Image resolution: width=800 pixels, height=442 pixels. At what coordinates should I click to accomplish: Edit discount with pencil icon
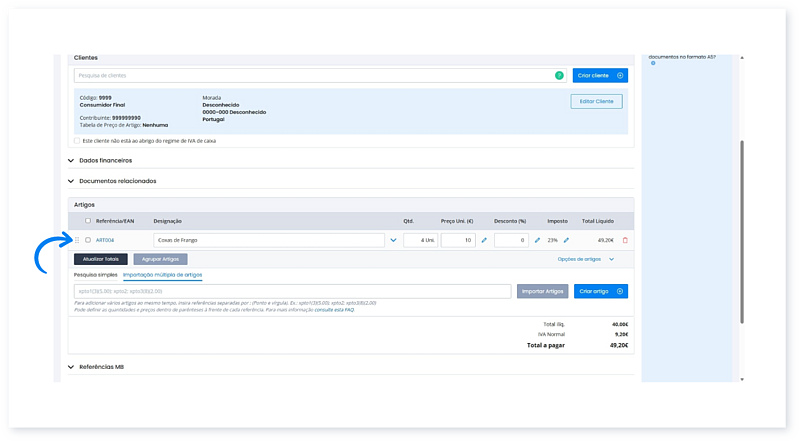[537, 240]
